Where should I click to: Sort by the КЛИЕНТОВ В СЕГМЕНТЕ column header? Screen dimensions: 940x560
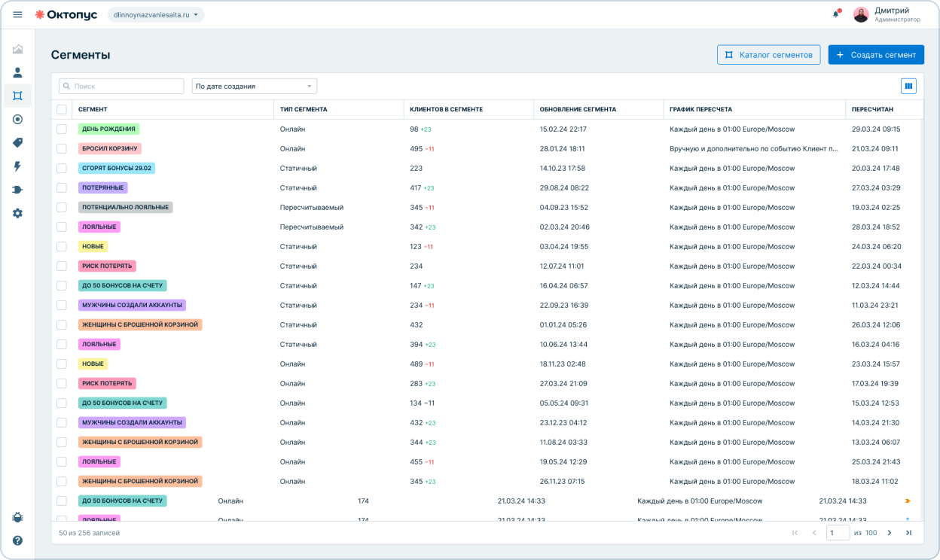(x=446, y=109)
